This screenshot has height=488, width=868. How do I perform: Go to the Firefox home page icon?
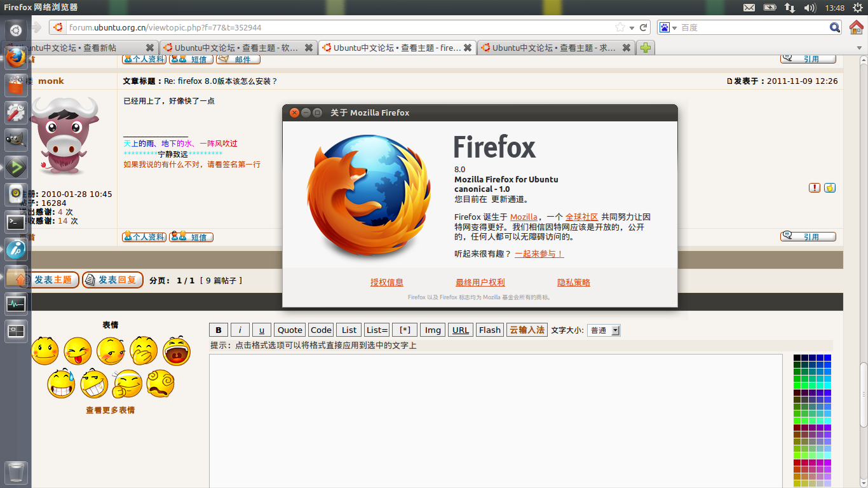[x=856, y=27]
